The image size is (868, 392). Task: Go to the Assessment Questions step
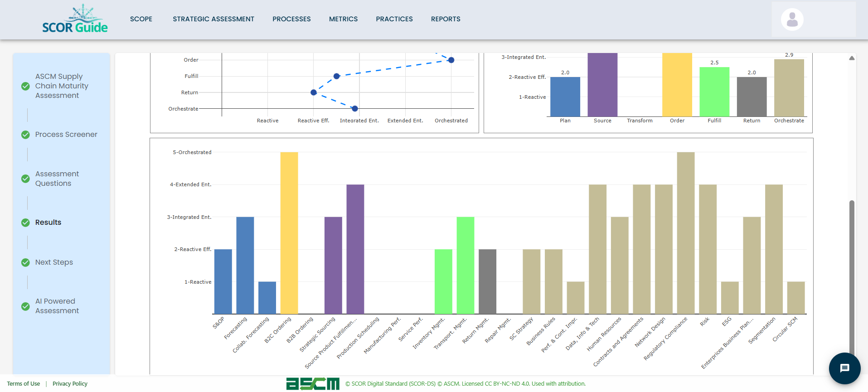click(x=57, y=179)
